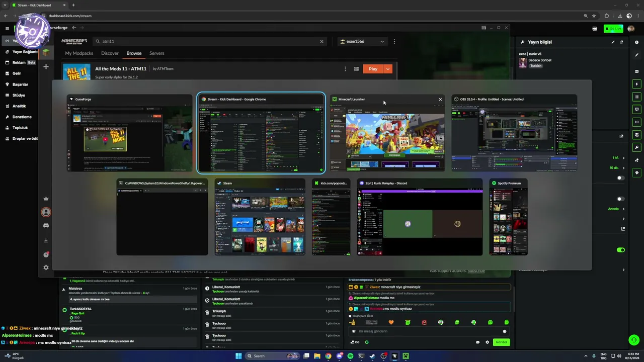
Task: Enable the off toggle just below 10 dk.
Action: pyautogui.click(x=621, y=178)
